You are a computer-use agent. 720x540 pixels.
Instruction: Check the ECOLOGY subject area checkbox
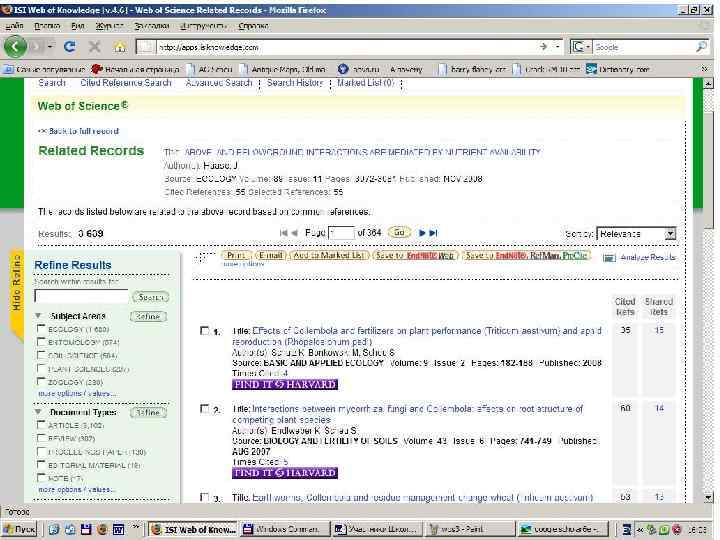coord(41,329)
